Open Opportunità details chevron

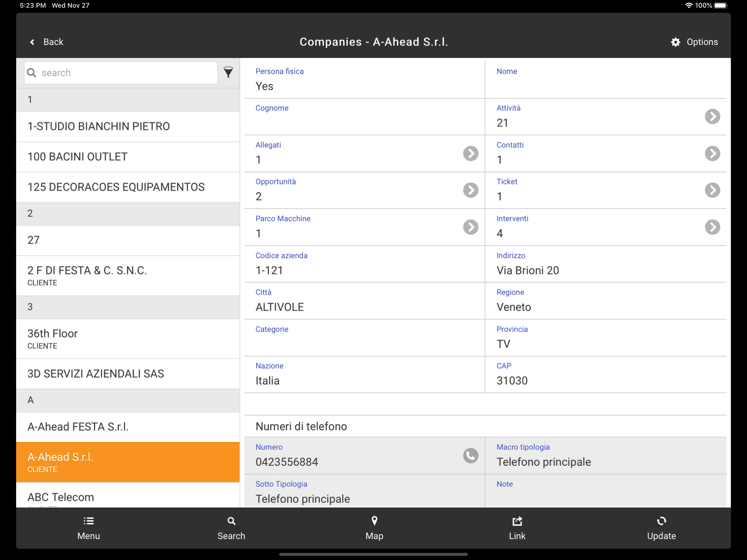(x=470, y=190)
